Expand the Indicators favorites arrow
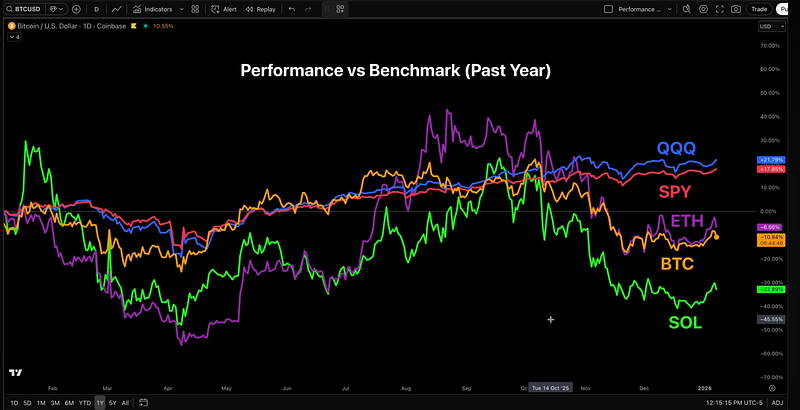 tap(182, 9)
